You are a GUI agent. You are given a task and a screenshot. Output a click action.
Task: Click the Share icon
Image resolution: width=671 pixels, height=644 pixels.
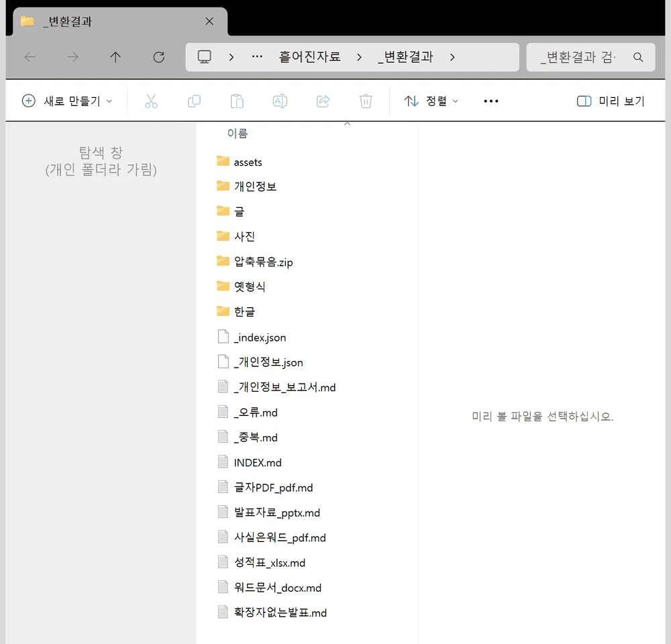tap(323, 101)
